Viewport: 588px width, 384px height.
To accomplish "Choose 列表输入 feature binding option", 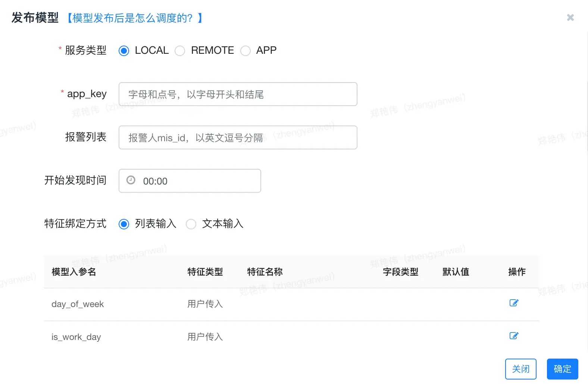I will tap(124, 224).
